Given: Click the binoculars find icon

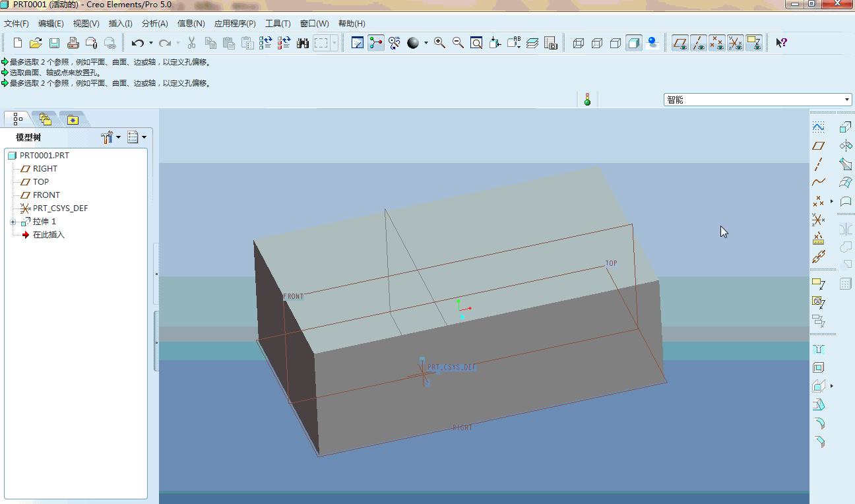Looking at the screenshot, I should (303, 43).
